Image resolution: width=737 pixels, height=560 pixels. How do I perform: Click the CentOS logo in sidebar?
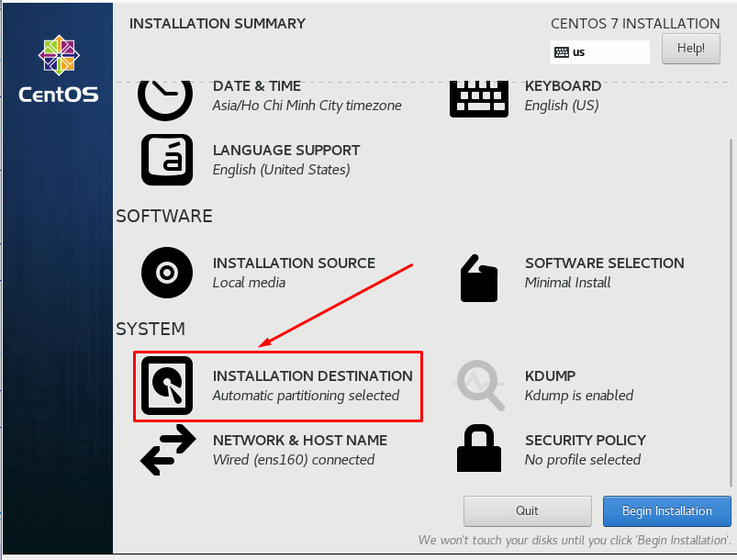59,69
